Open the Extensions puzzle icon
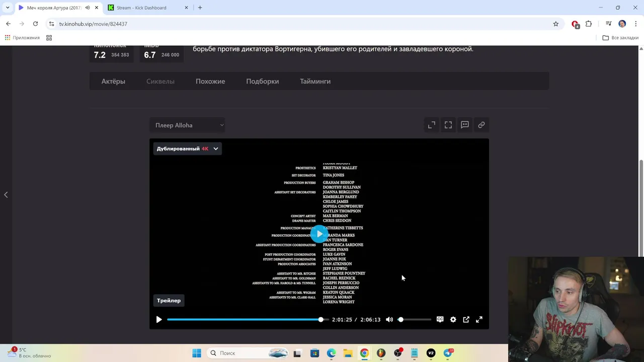Screen dimensions: 644x362 tap(589, 24)
